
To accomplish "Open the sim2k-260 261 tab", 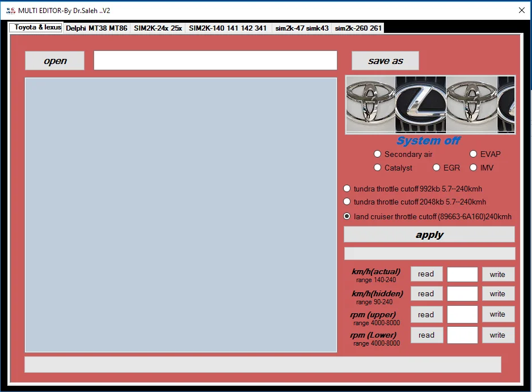I will point(358,27).
